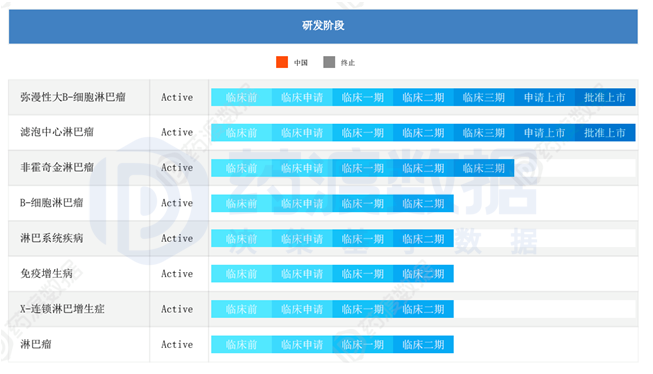Select 非霍奇金淋巴瘤 indication name
This screenshot has width=653, height=374.
pos(57,168)
